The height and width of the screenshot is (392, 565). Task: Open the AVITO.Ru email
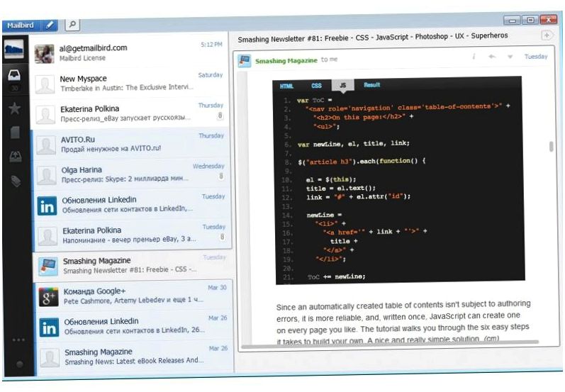click(131, 143)
